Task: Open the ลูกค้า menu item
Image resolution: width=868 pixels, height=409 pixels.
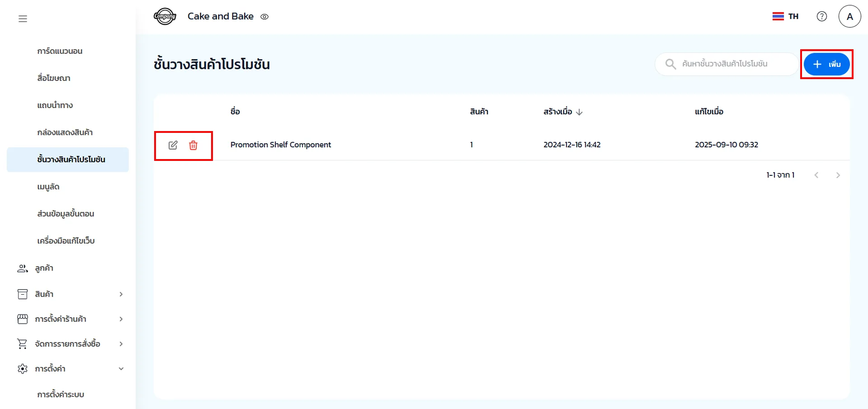Action: point(44,268)
